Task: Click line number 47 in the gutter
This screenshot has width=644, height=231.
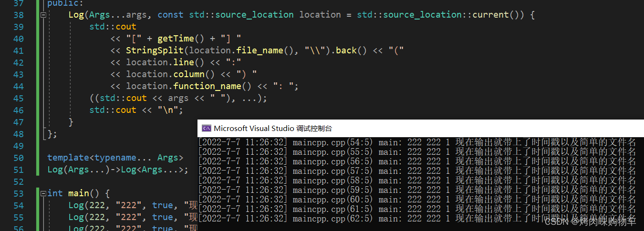Action: [x=19, y=122]
